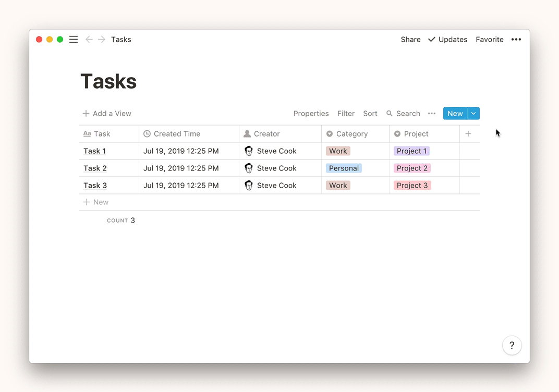Click the back navigation arrow

(89, 40)
